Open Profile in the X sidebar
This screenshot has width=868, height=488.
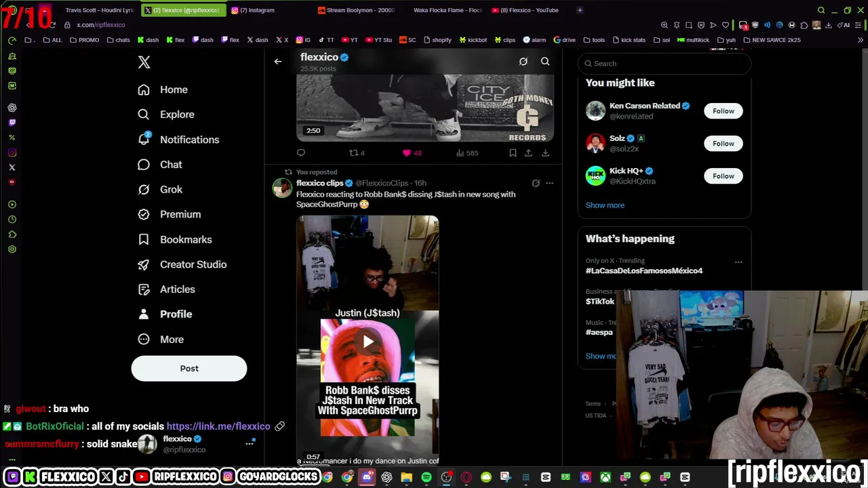165,314
